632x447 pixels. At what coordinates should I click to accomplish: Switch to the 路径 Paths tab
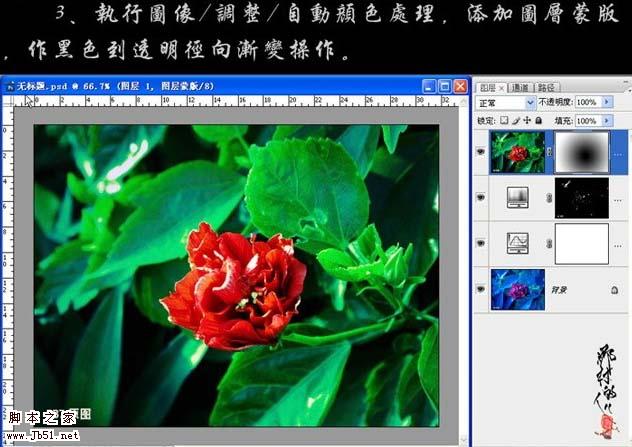point(547,87)
